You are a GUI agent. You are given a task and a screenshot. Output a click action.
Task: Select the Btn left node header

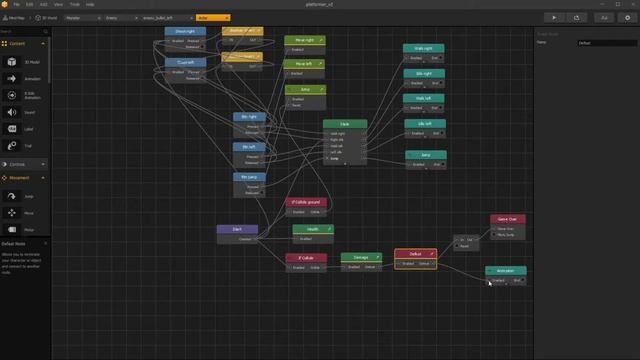point(249,147)
